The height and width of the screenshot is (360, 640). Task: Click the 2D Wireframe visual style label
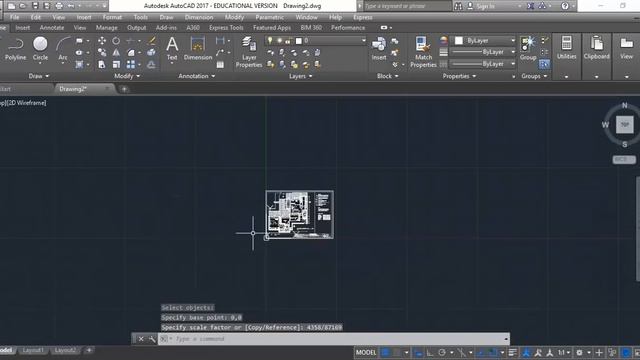[28, 103]
